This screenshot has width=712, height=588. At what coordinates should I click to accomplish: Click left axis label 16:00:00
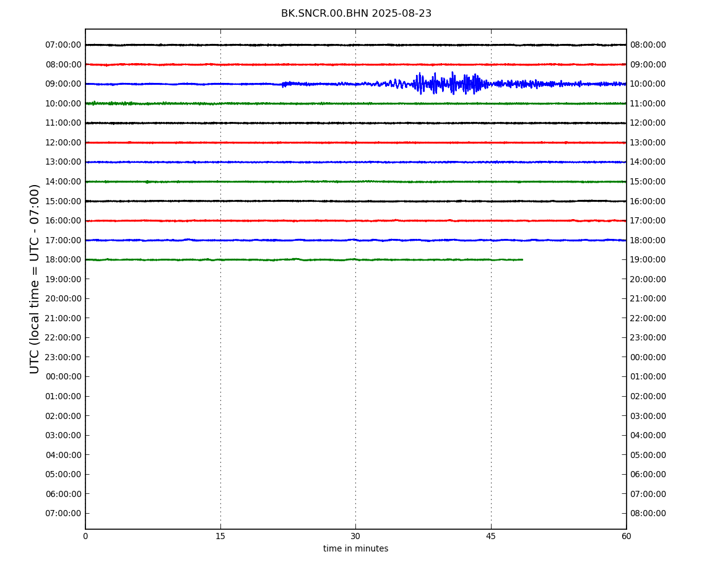point(64,221)
